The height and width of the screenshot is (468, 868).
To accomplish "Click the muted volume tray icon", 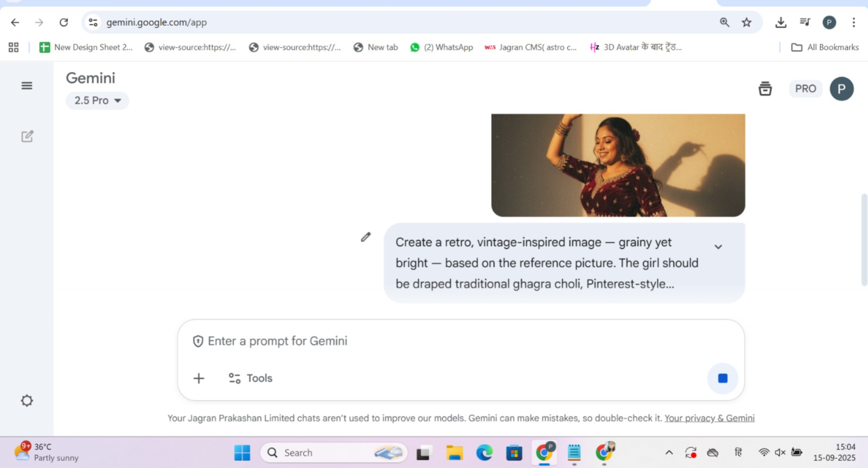I will point(780,453).
